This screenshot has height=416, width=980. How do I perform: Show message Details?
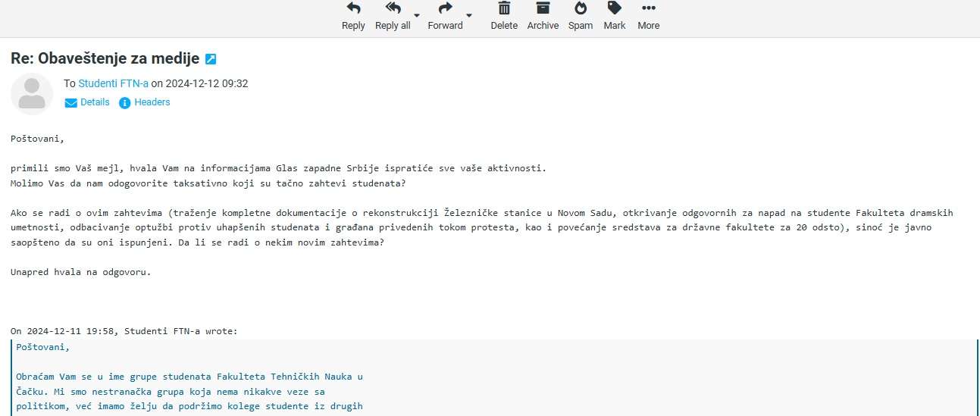click(87, 102)
